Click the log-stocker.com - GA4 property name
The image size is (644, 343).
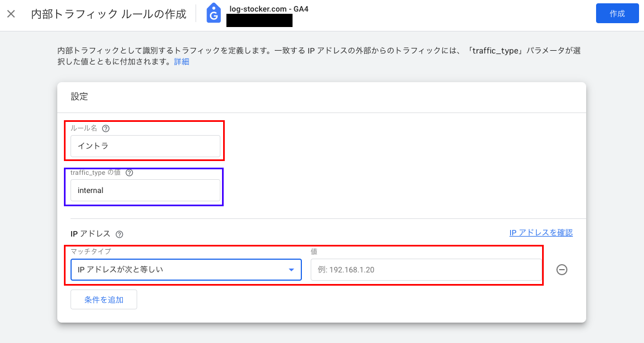[269, 9]
